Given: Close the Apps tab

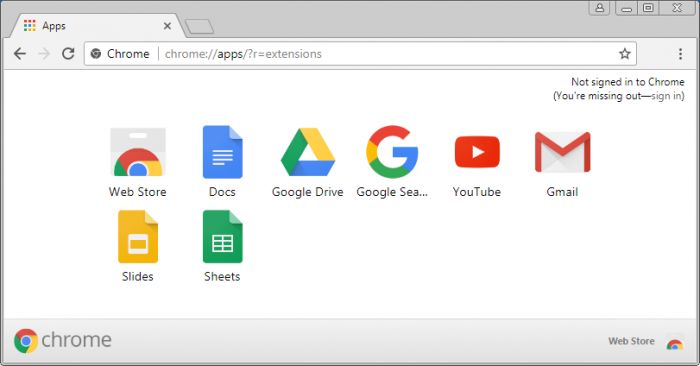Looking at the screenshot, I should tap(167, 26).
